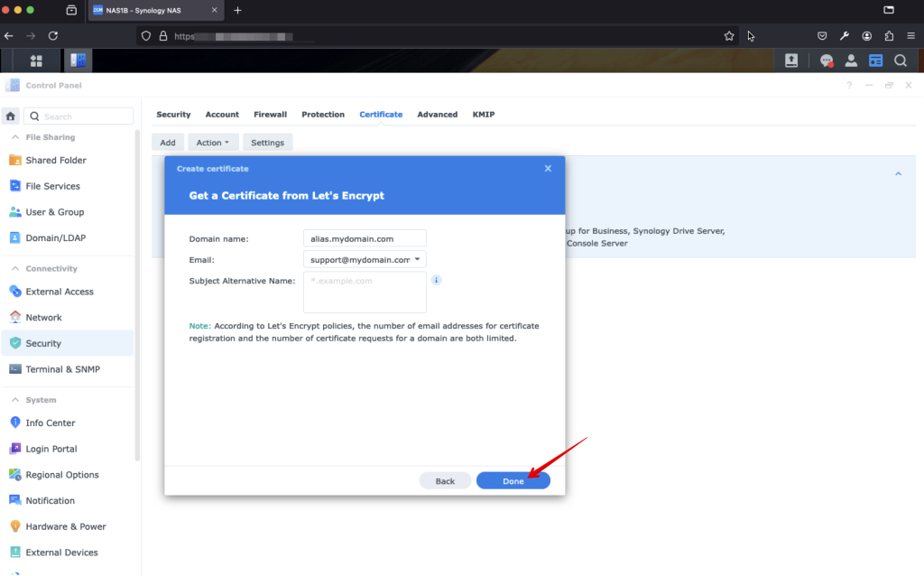Switch to the KMIP tab
The height and width of the screenshot is (576, 924).
pos(484,115)
